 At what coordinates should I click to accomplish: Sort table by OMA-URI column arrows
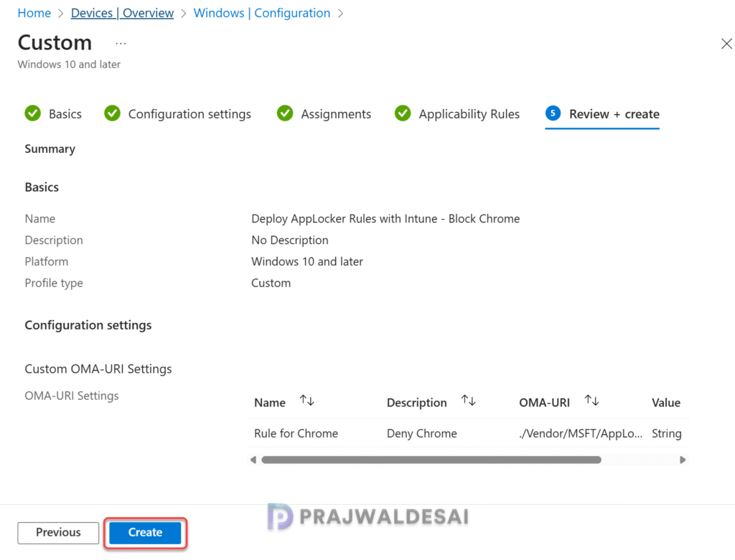pyautogui.click(x=591, y=401)
